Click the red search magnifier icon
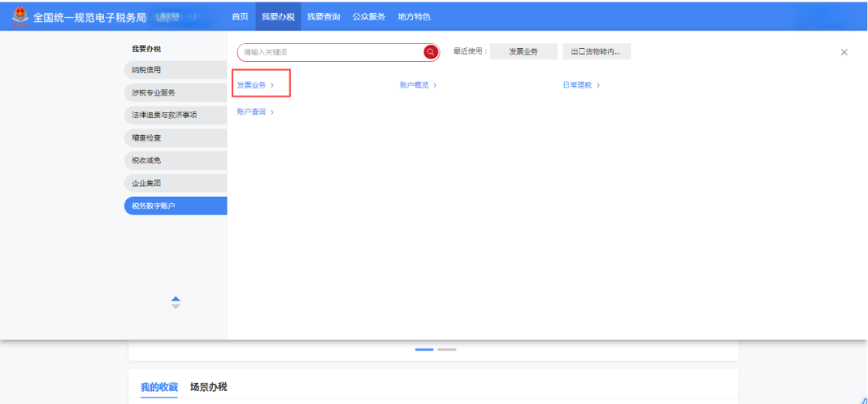This screenshot has height=404, width=868. [431, 52]
